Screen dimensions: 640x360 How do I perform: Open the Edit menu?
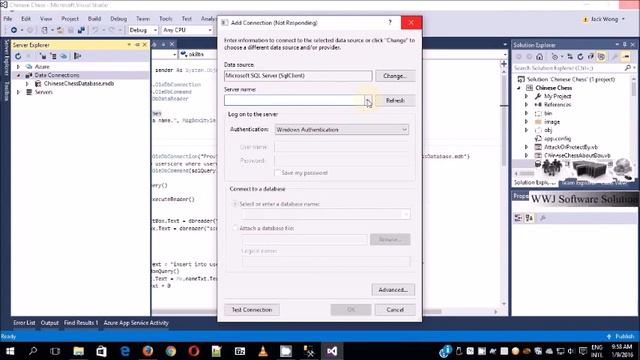tap(26, 19)
